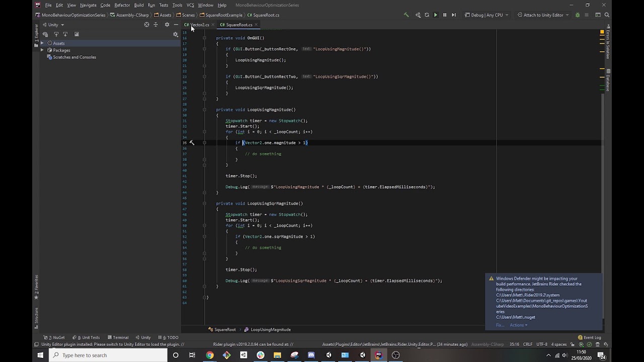Click the green Run play button
The image size is (644, 362).
coord(436,15)
